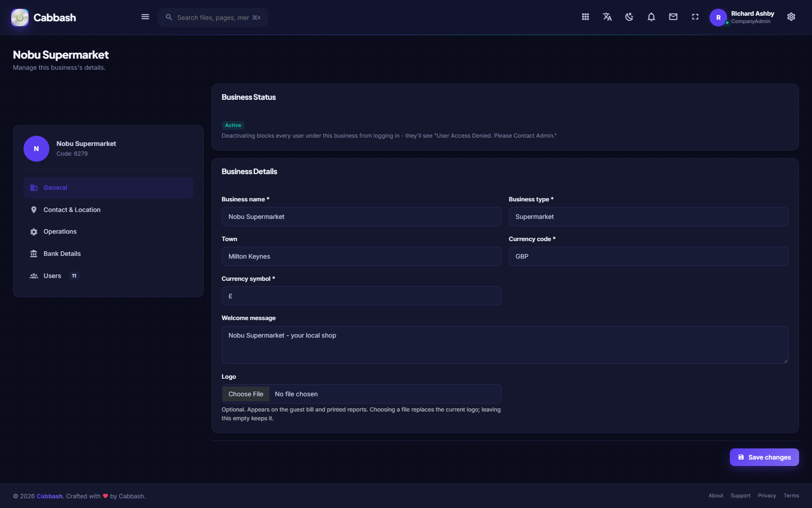Click the Currency code field
The image size is (812, 508).
[648, 256]
